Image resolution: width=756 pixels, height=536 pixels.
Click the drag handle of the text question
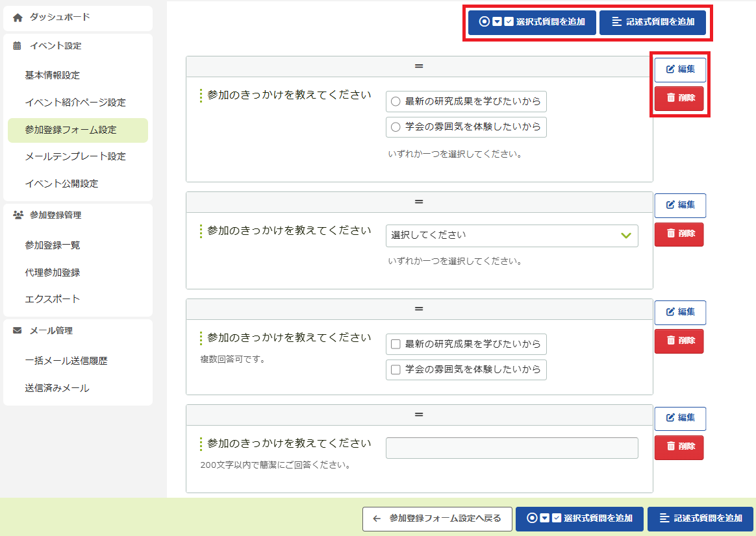coord(419,415)
